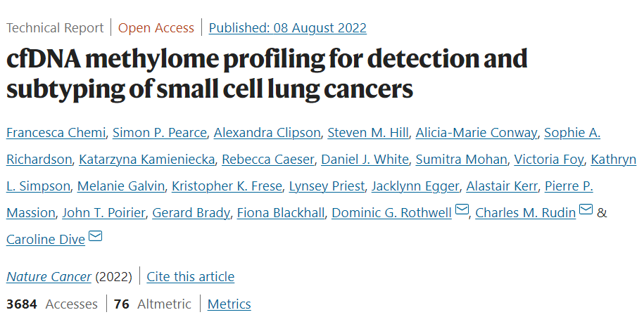Click envelope icon next to Dominic G. Rothwell
This screenshot has width=644, height=336.
click(x=462, y=209)
